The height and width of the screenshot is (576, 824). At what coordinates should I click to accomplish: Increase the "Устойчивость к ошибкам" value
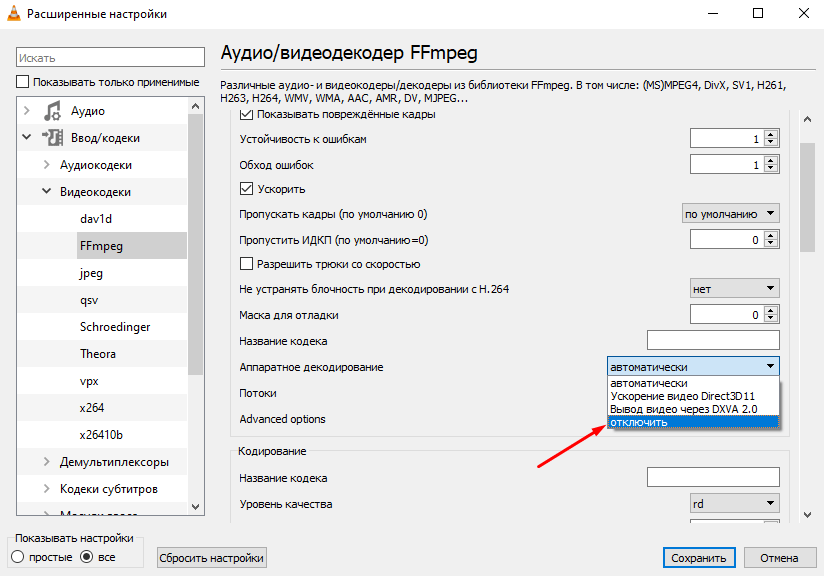(x=771, y=134)
